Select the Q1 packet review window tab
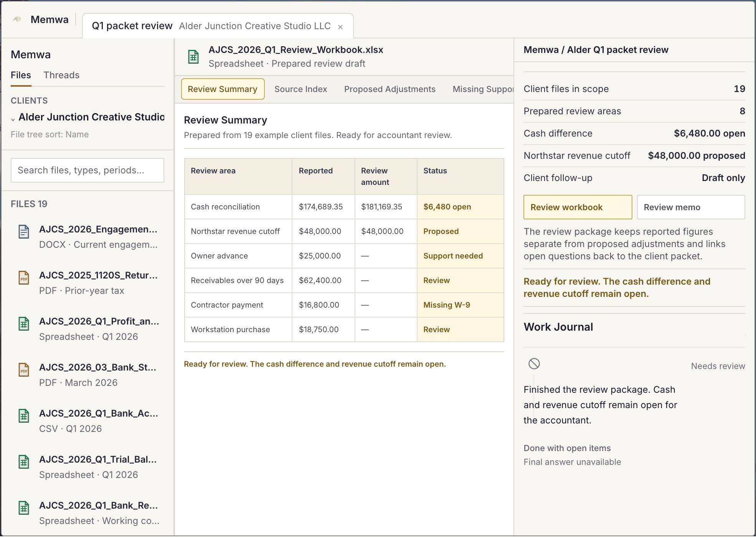 click(218, 26)
